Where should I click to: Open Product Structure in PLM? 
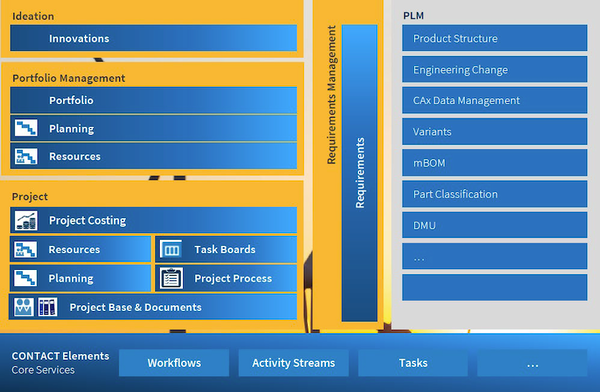494,38
